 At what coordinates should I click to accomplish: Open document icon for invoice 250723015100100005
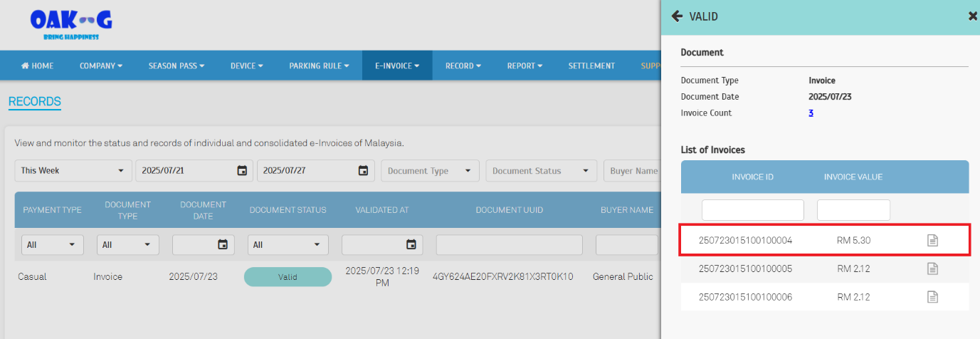coord(932,268)
